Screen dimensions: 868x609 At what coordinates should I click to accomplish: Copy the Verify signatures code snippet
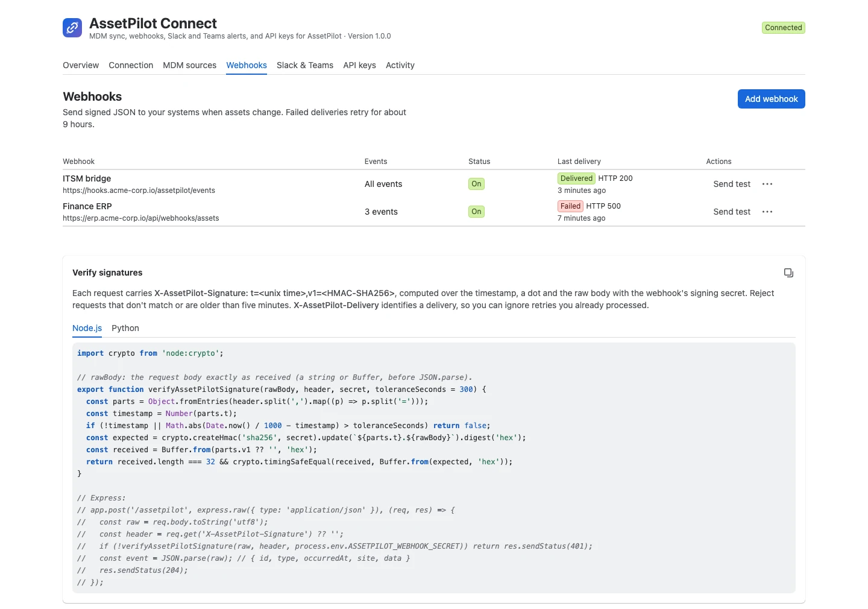(x=788, y=273)
